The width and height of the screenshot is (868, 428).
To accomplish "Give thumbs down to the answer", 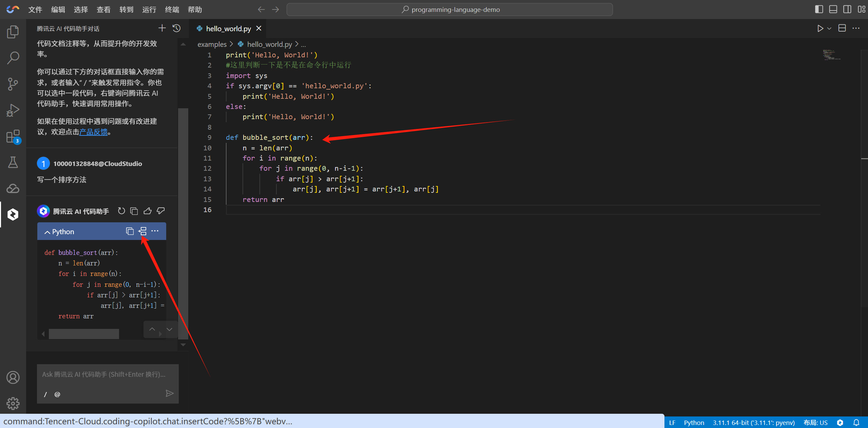I will (161, 211).
